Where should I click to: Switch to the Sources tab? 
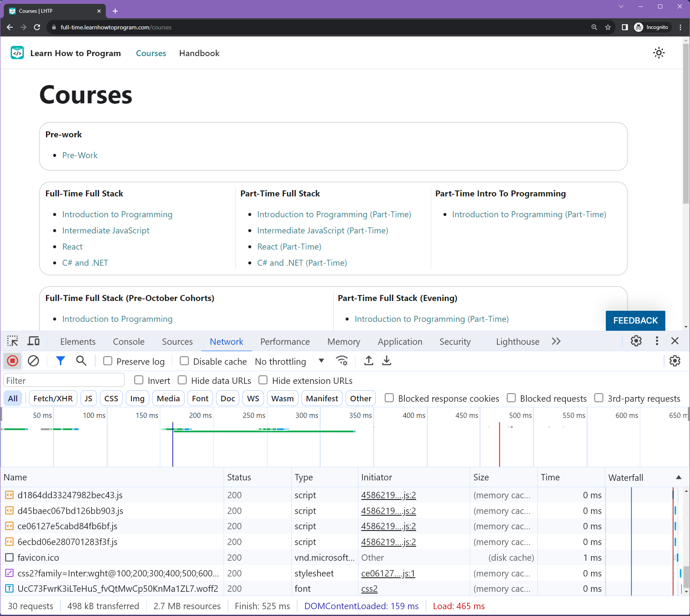(x=177, y=342)
